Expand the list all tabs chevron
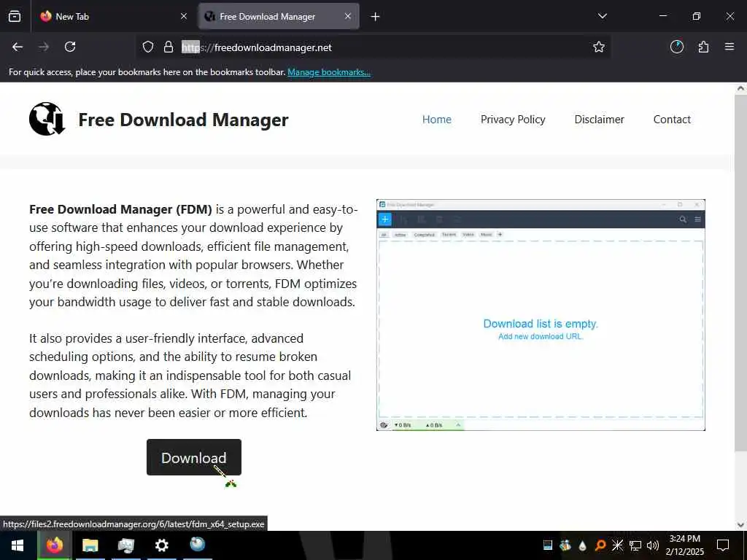The width and height of the screenshot is (747, 560). pos(602,16)
